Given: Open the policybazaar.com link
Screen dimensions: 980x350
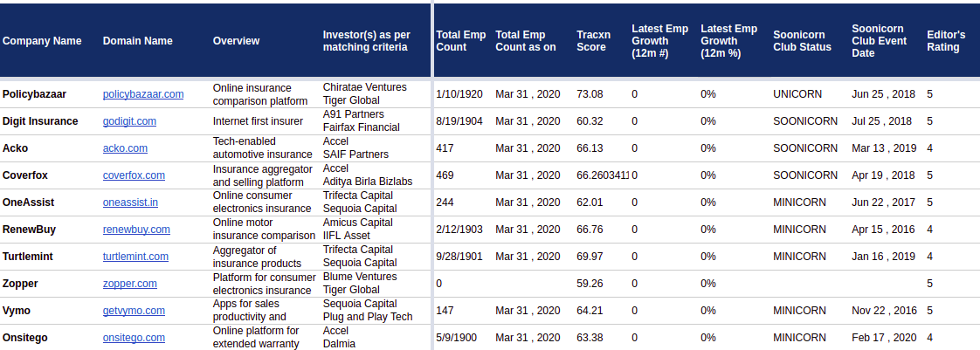Looking at the screenshot, I should 142,94.
